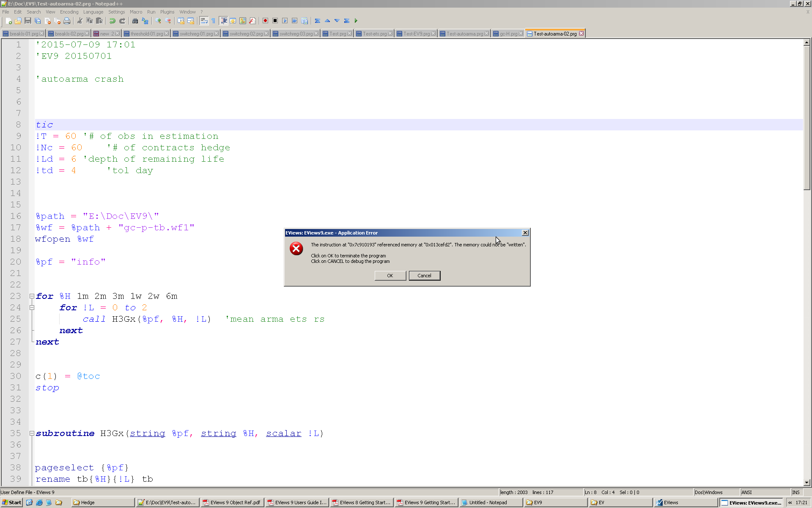Switch to the switchreg-02.prg tab

[246, 34]
